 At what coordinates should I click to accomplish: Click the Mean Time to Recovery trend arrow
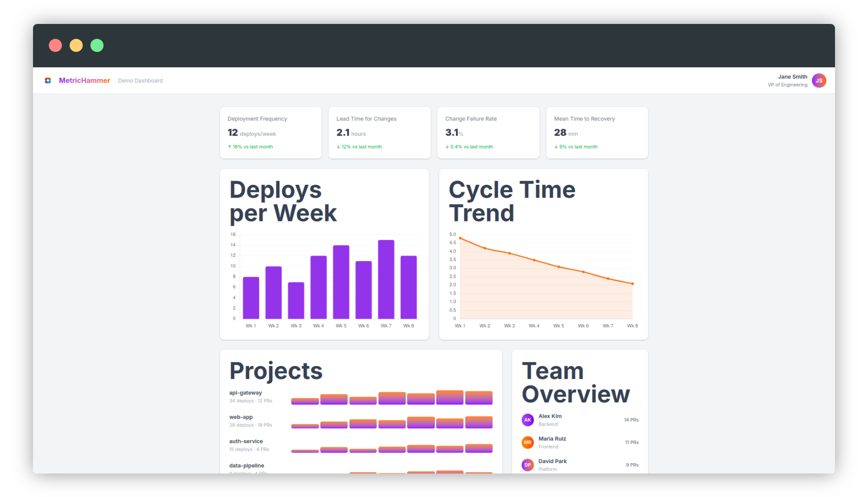(556, 146)
